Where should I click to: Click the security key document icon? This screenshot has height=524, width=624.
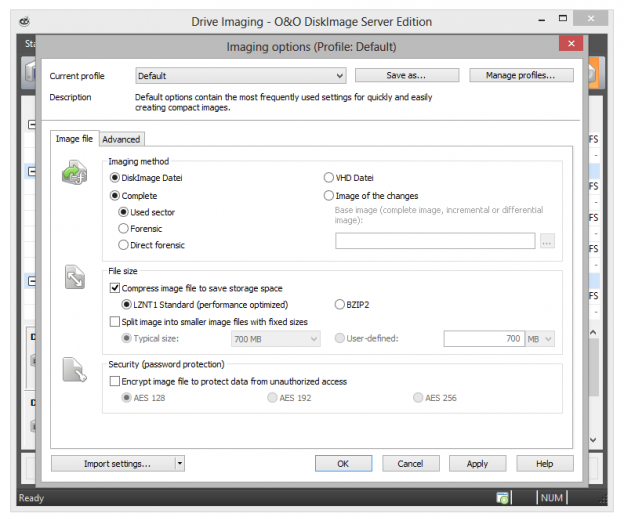[x=74, y=370]
